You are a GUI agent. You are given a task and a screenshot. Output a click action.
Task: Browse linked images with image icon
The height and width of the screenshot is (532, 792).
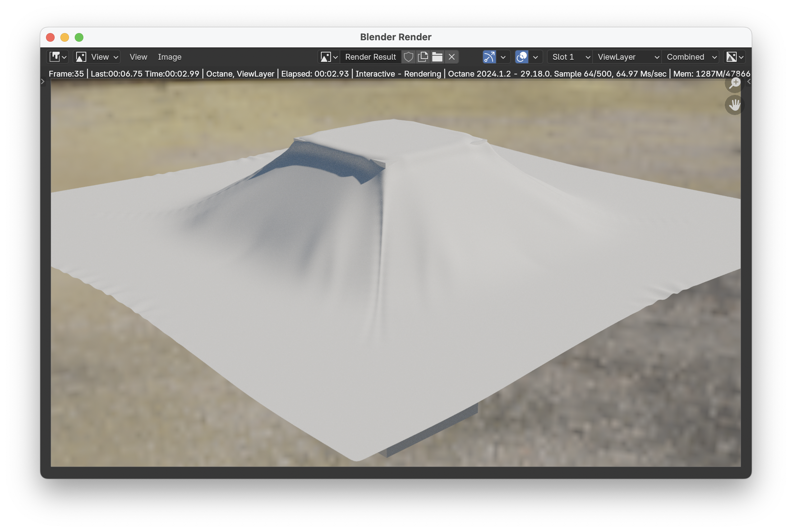click(329, 57)
